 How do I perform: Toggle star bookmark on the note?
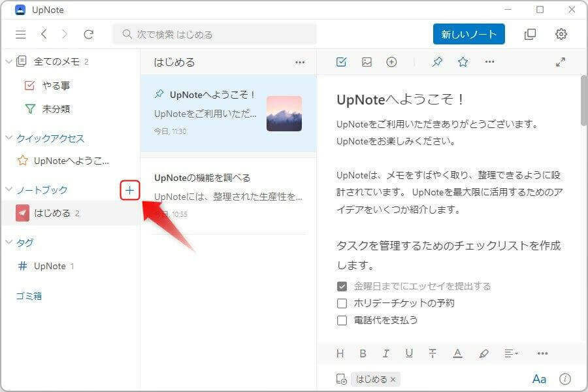point(463,62)
